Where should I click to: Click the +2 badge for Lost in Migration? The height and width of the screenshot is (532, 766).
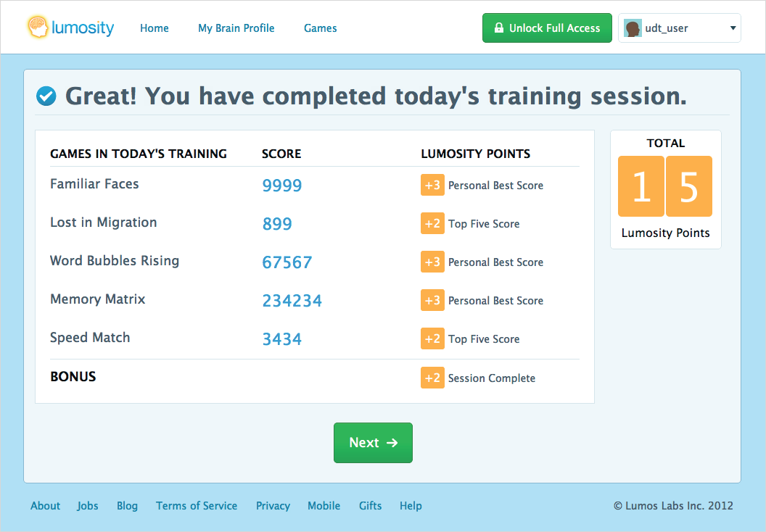pyautogui.click(x=432, y=223)
